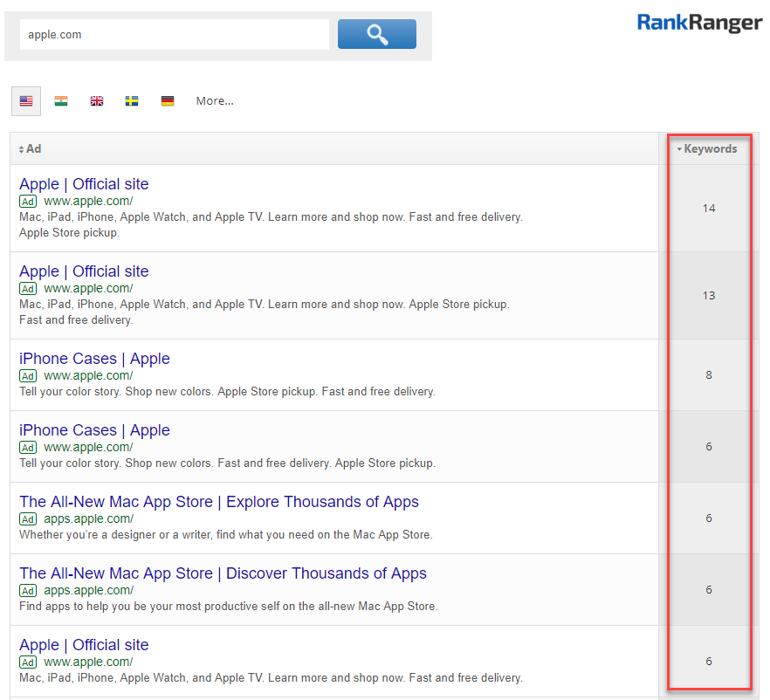Select the India flag icon
Viewport: 770px width, 700px height.
coord(61,101)
